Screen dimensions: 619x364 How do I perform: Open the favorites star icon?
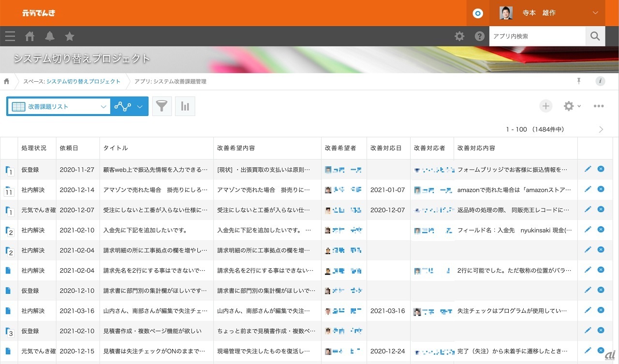(70, 36)
